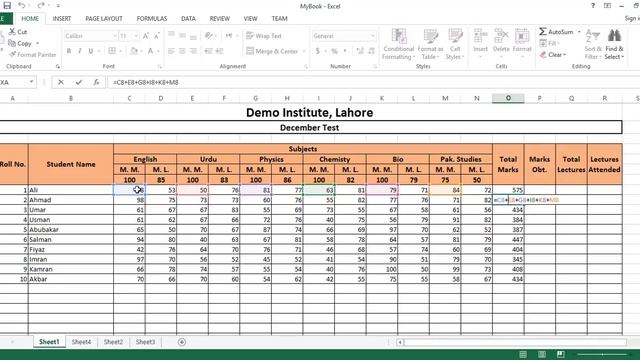640x360 pixels.
Task: Decrease the font size
Action: click(x=156, y=36)
